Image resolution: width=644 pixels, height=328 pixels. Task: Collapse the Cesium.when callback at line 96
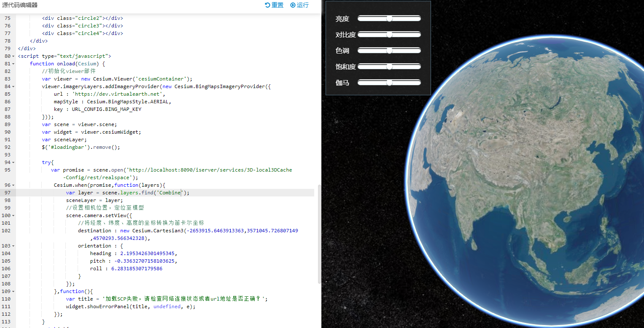[14, 185]
